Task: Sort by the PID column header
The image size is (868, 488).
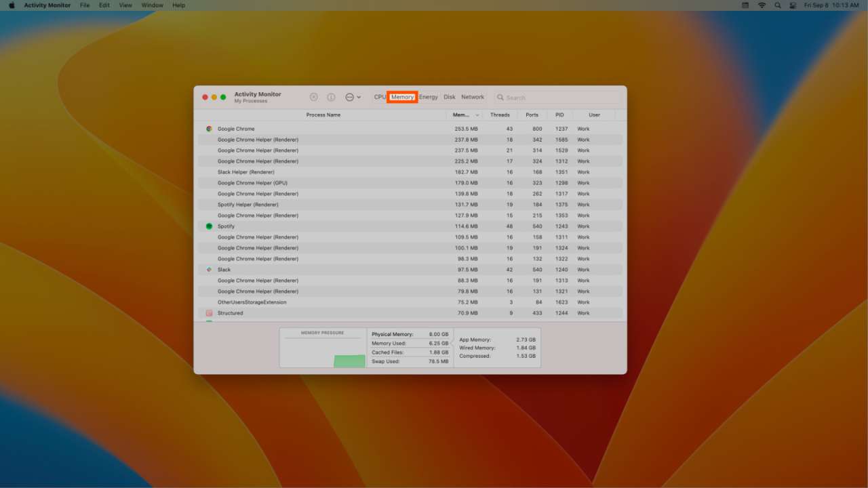Action: click(559, 115)
